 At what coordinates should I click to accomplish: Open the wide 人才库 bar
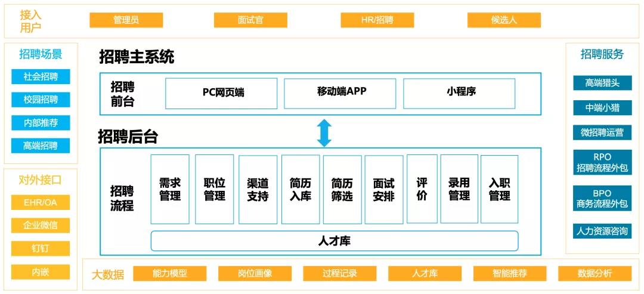click(x=334, y=241)
